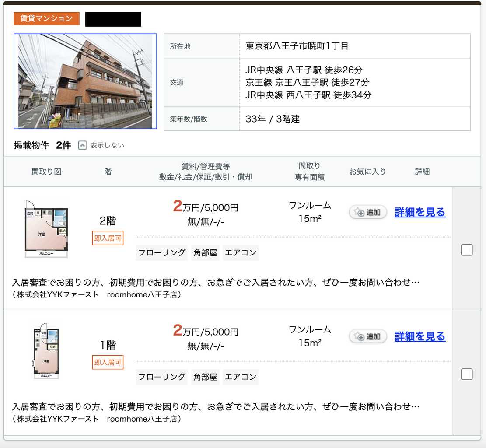The width and height of the screenshot is (486, 448).
Task: Select the 角部屋 tag in the 2階 row
Action: click(205, 253)
